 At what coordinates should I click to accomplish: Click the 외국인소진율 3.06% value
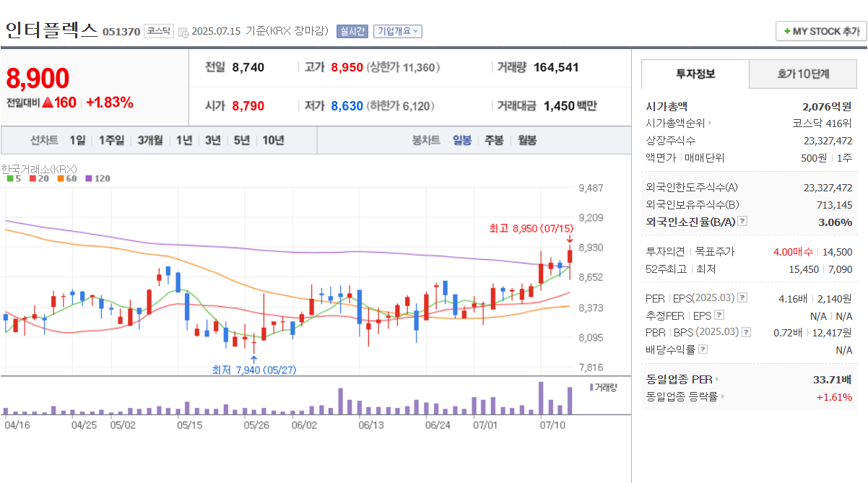coord(836,222)
